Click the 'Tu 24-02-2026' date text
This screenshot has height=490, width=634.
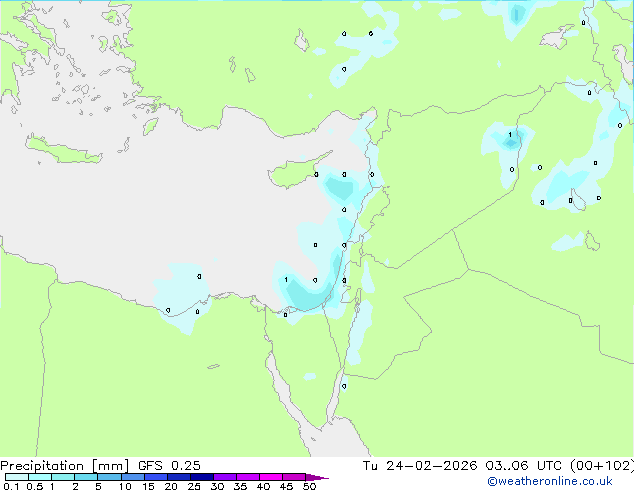420,466
